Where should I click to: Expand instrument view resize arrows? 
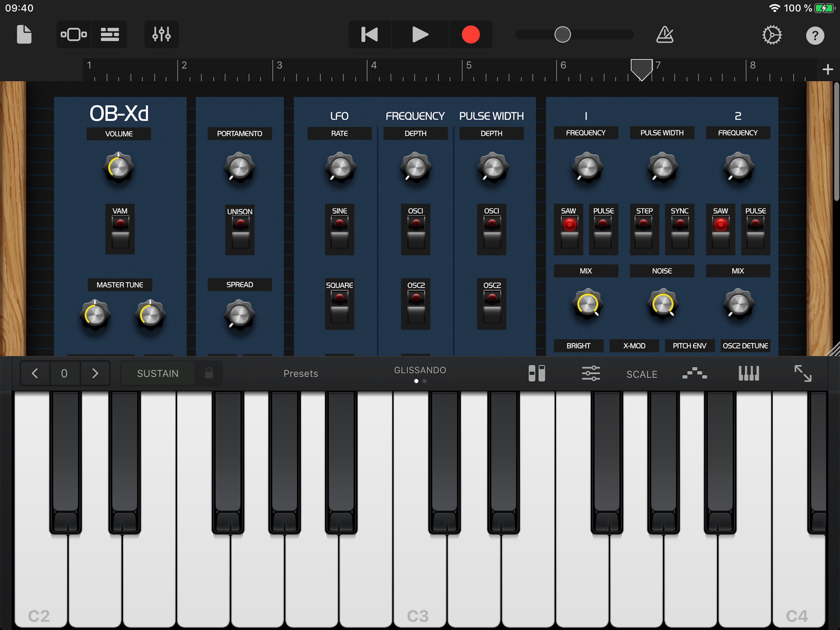(803, 373)
